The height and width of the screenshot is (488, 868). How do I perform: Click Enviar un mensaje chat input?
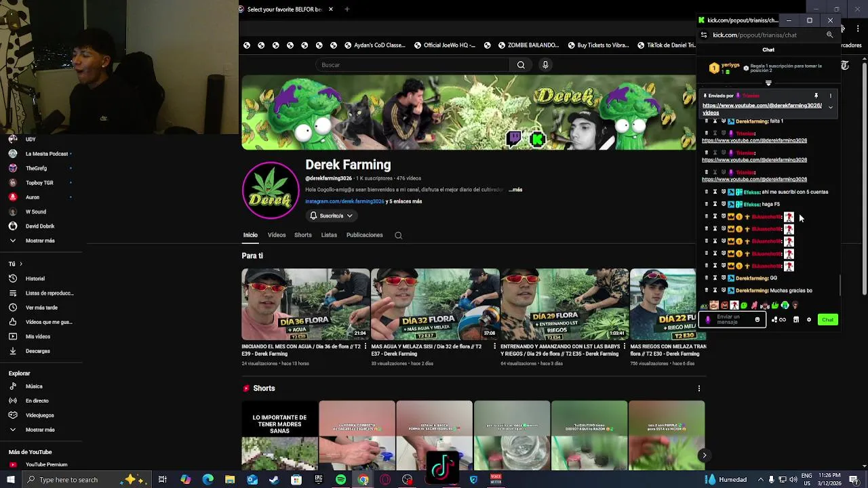coord(732,320)
